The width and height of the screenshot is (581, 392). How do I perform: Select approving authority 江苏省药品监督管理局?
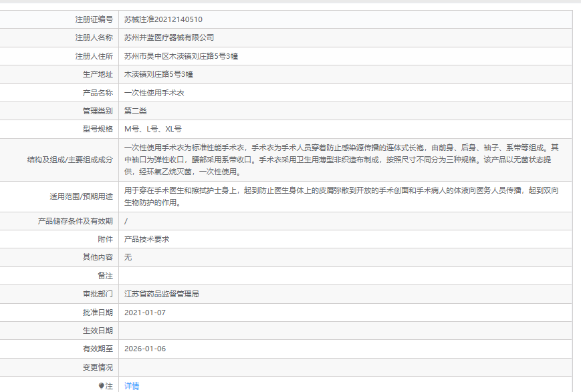[x=162, y=294]
